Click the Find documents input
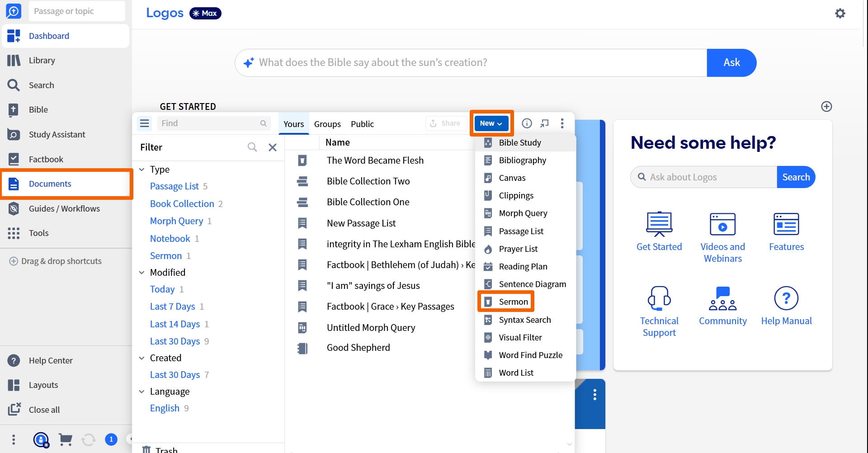Viewport: 868px width, 453px height. [214, 123]
